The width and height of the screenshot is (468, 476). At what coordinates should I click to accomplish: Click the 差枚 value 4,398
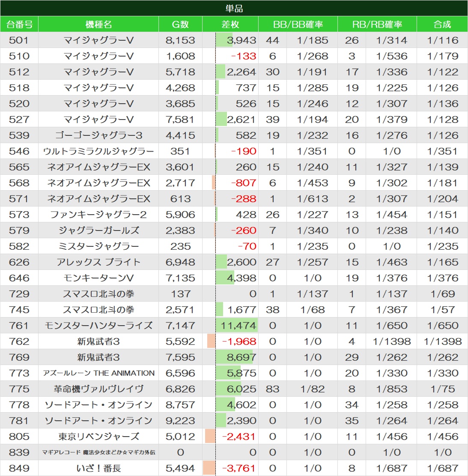click(x=241, y=278)
